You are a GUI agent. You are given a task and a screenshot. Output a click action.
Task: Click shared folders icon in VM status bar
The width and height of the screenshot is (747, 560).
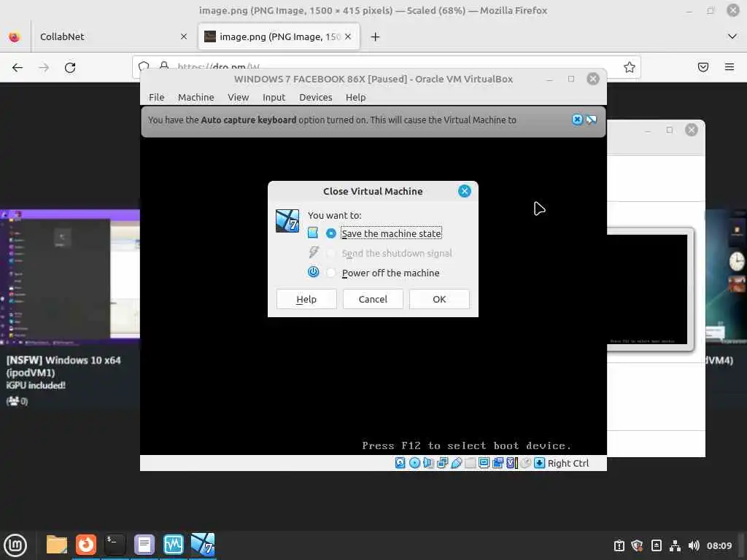(x=471, y=463)
